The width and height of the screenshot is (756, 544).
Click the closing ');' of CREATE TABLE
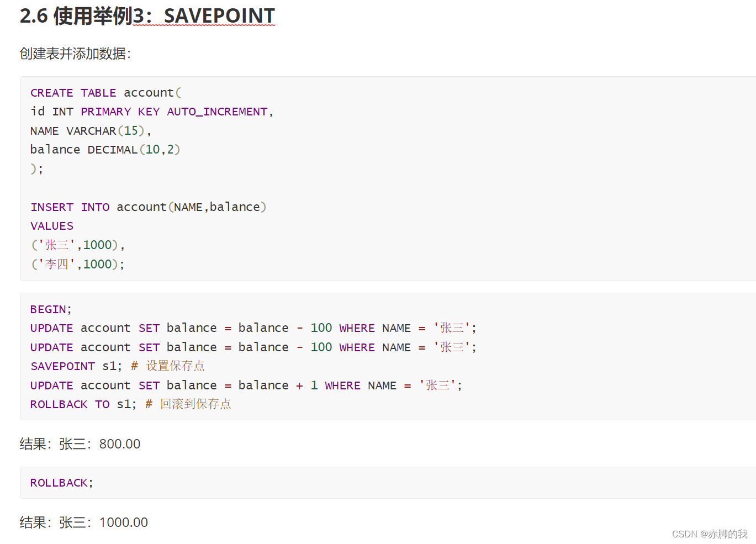tap(36, 169)
